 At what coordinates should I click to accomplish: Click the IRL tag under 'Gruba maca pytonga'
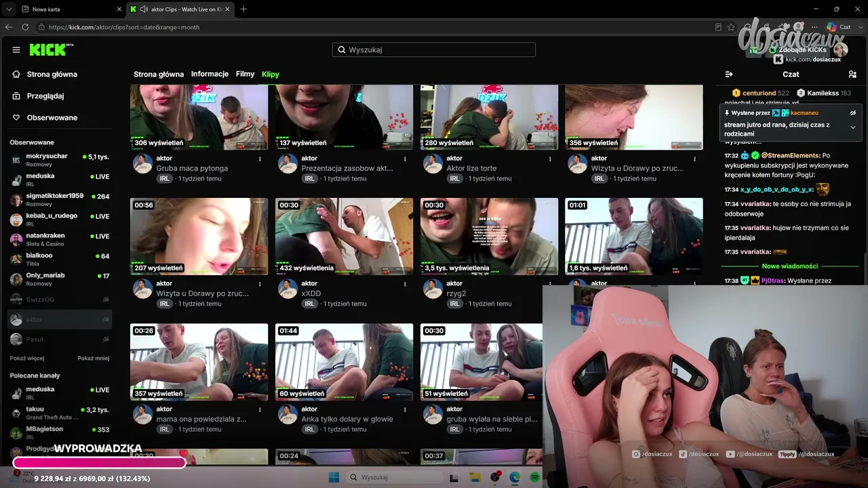pos(165,179)
